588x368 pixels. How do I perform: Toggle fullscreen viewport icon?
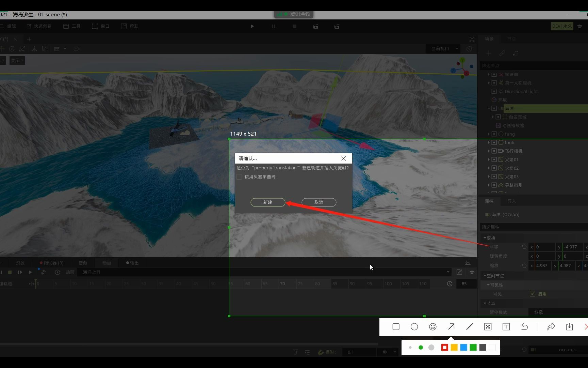click(472, 39)
